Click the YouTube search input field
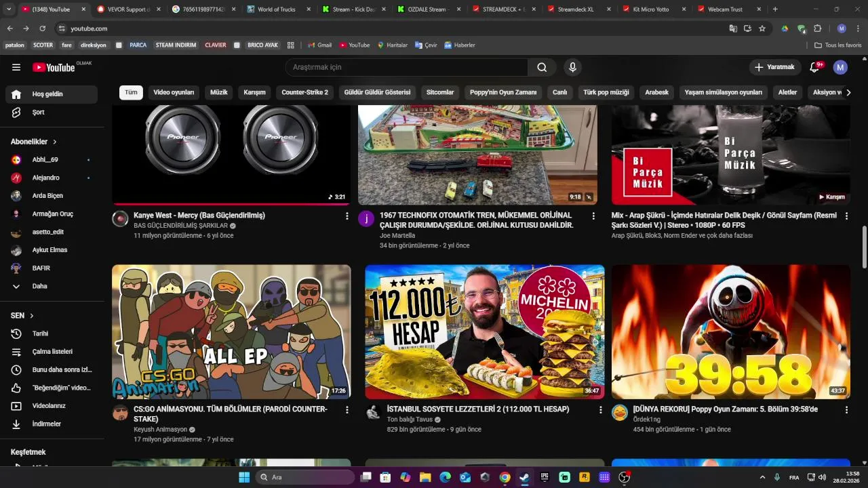 coord(406,67)
